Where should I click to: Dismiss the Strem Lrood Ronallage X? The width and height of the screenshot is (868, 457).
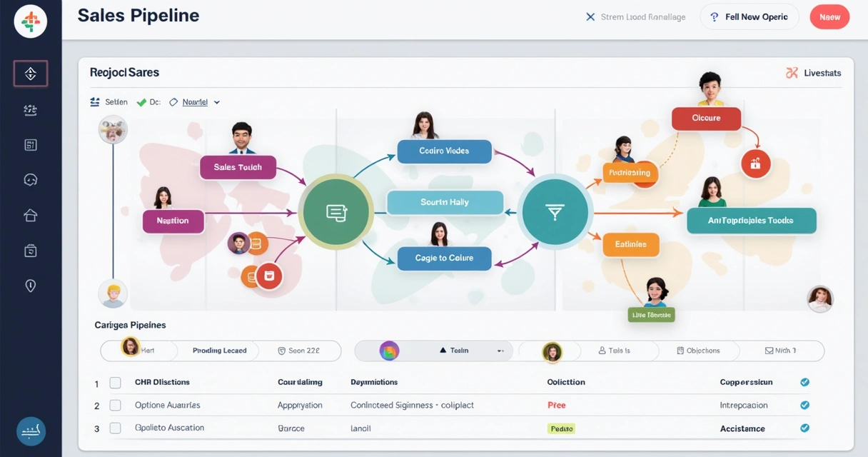[590, 17]
